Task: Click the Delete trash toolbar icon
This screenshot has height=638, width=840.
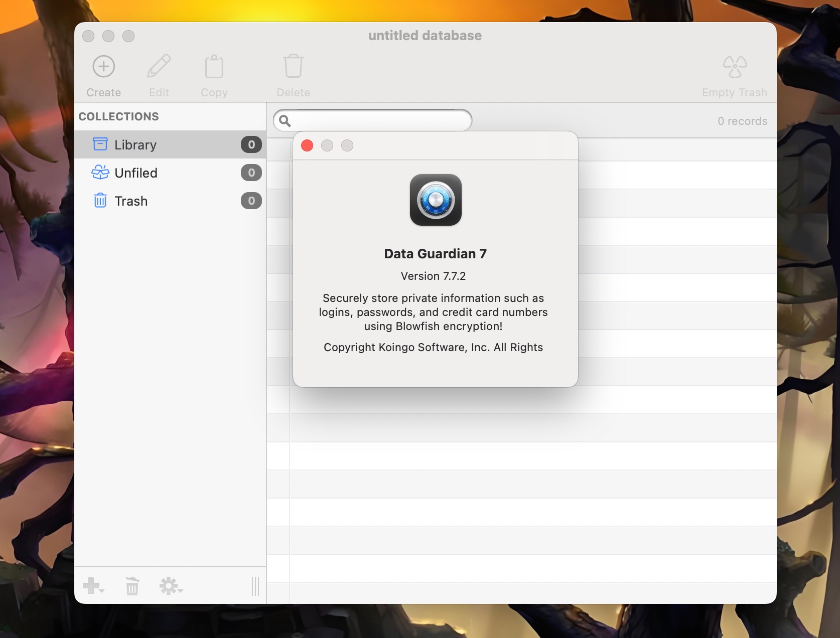Action: pos(294,66)
